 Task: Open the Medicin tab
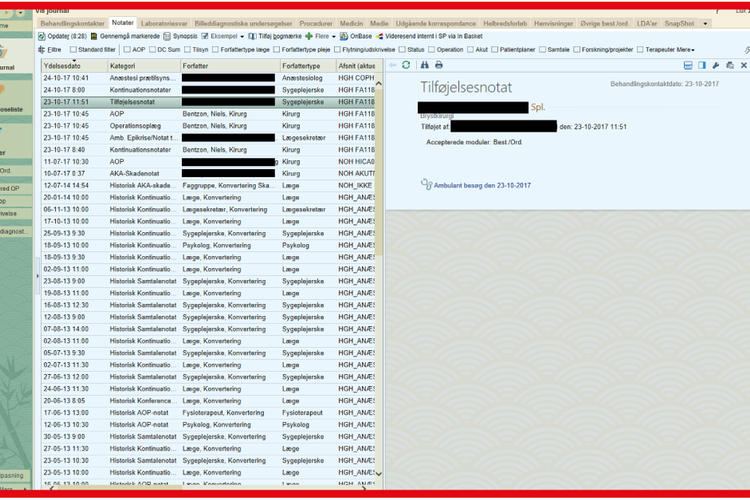pos(350,22)
